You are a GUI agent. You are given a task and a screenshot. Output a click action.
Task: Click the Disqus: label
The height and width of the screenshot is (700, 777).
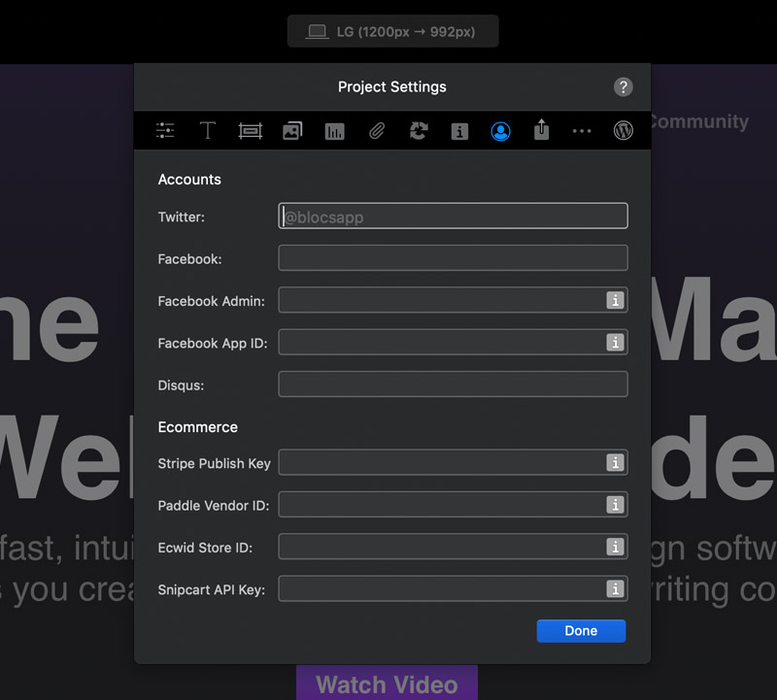tap(181, 385)
